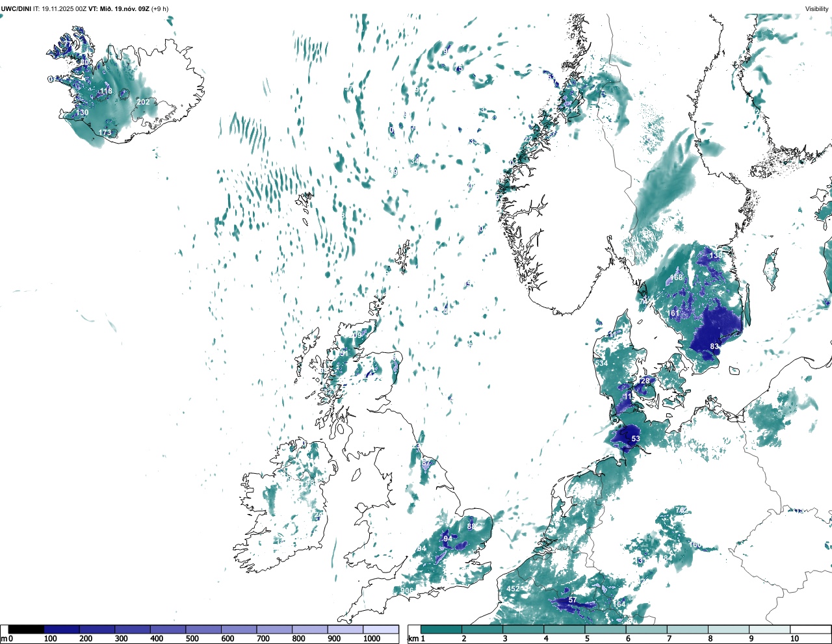The width and height of the screenshot is (832, 644).
Task: Click the '168' visibility value over Sweden
Action: tap(677, 277)
